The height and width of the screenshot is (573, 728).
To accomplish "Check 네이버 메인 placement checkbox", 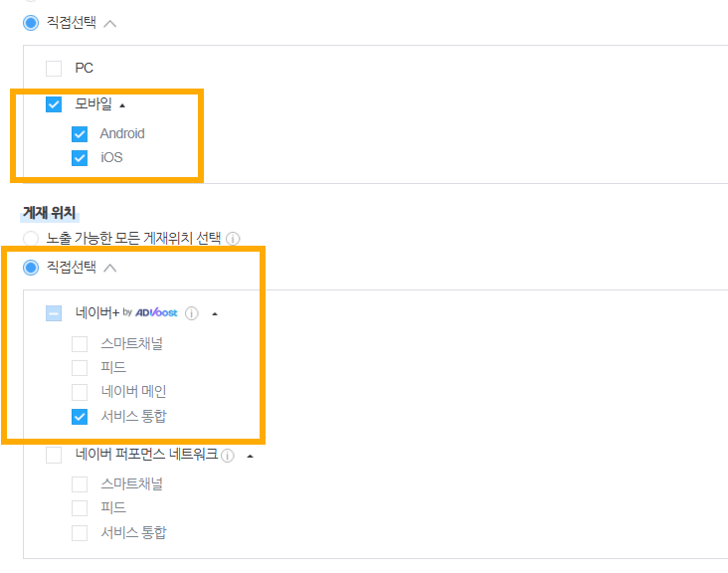I will pos(80,392).
